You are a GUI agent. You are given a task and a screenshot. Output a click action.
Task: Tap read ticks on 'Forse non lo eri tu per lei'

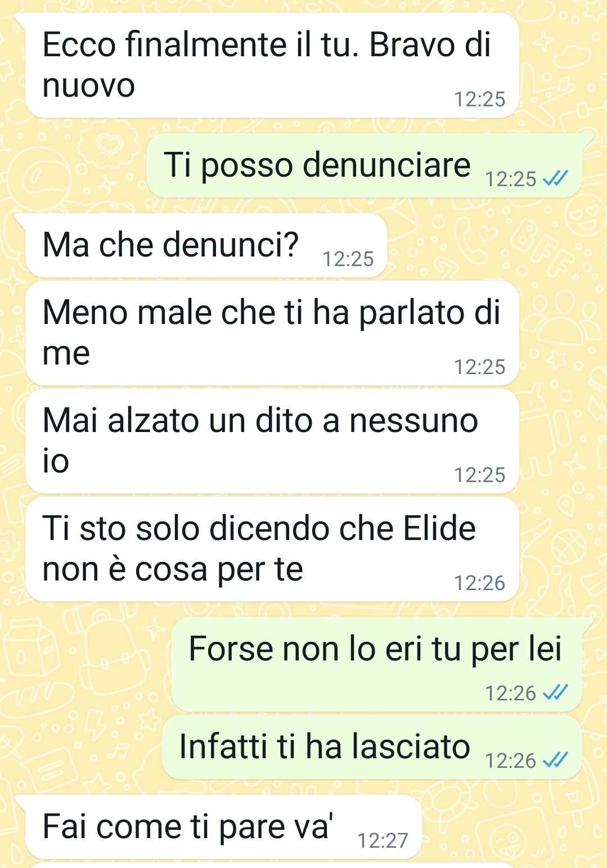(555, 692)
